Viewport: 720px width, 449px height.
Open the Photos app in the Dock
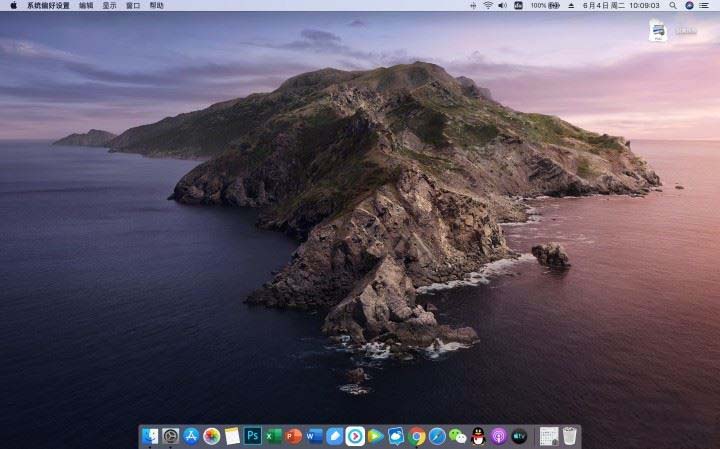pos(212,436)
